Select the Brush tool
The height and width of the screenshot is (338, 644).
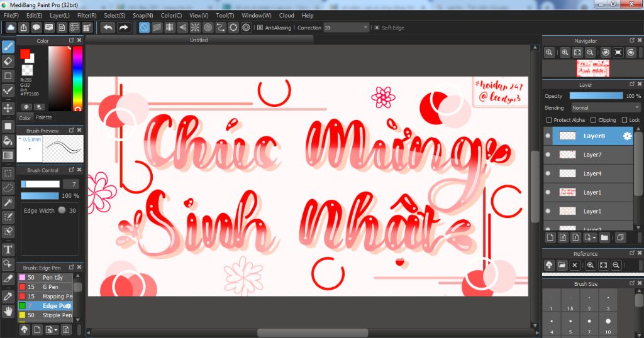click(8, 46)
